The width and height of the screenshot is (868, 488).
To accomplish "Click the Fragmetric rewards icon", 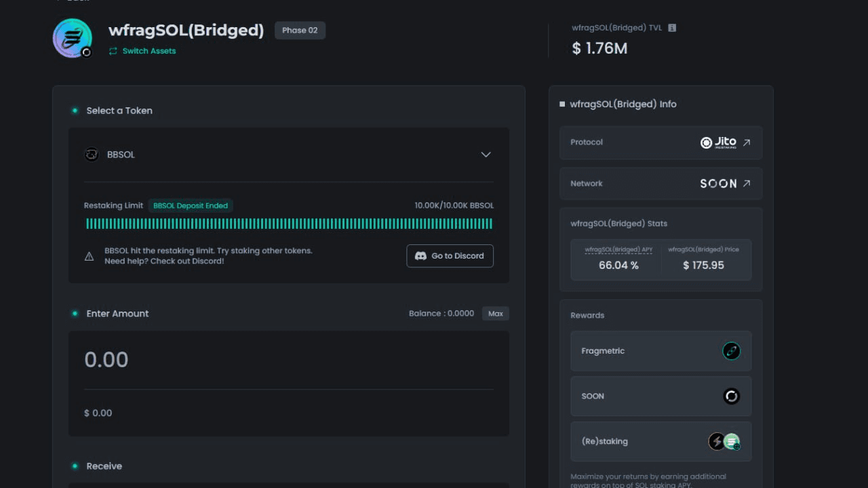I will [731, 351].
